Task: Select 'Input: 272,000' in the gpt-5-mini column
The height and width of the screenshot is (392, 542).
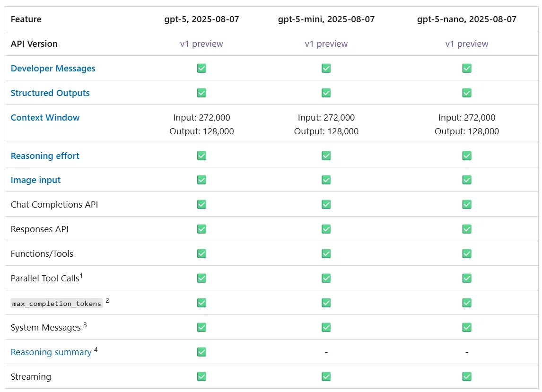Action: pyautogui.click(x=326, y=118)
